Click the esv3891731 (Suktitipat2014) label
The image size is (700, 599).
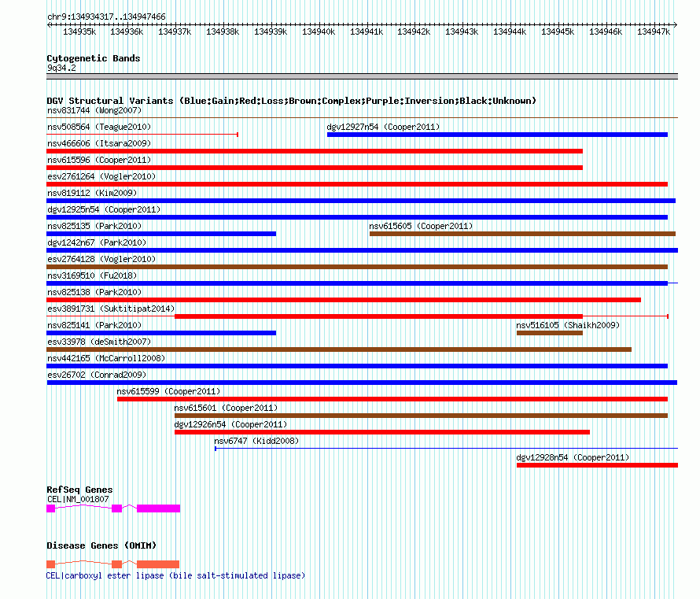click(111, 309)
